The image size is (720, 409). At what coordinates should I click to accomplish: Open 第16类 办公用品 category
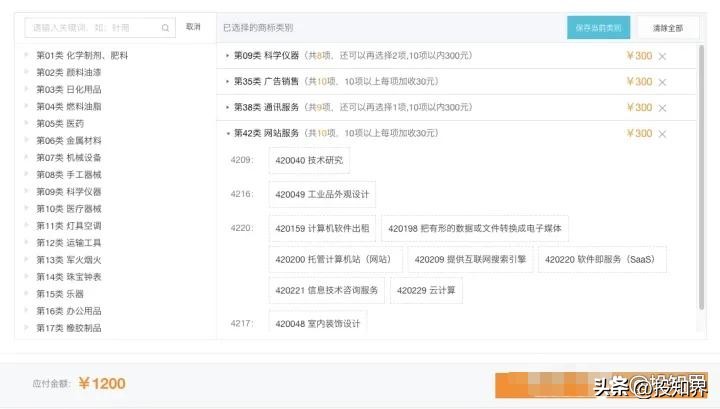click(x=68, y=311)
